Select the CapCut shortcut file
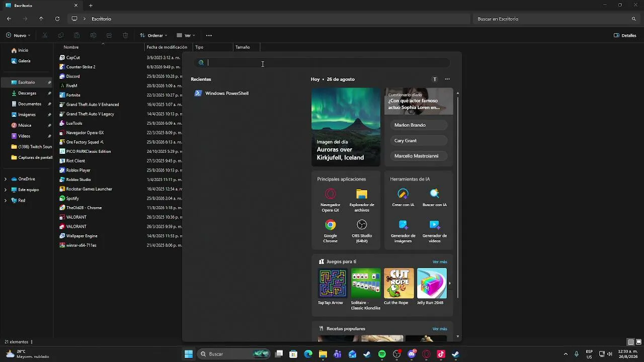 point(73,57)
